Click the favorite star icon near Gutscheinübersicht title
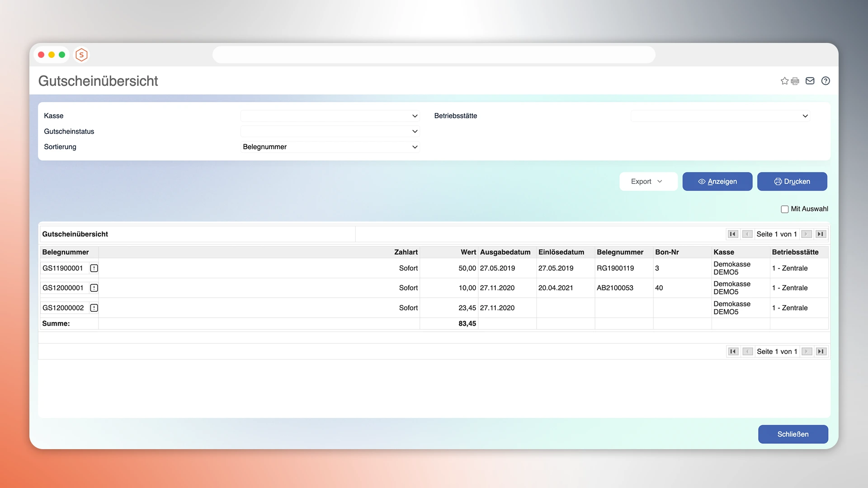868x488 pixels. coord(784,81)
